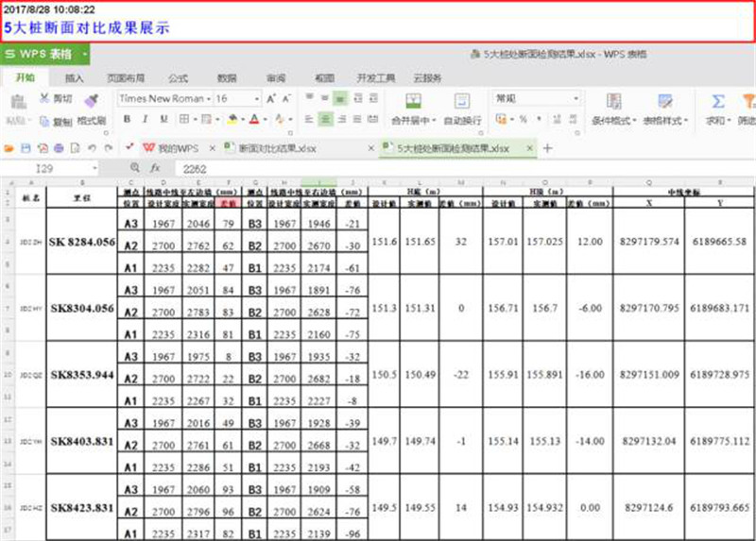Toggle Bold formatting

(126, 119)
